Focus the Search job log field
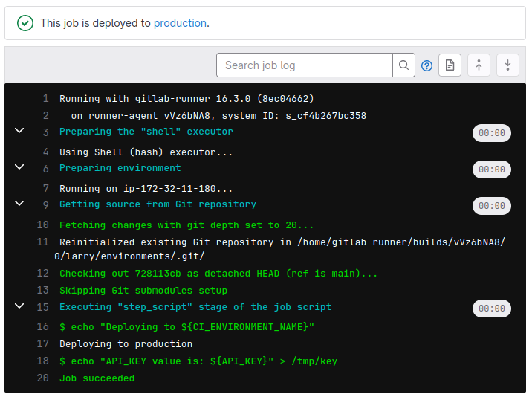Viewport: 532px width, 397px height. point(305,65)
